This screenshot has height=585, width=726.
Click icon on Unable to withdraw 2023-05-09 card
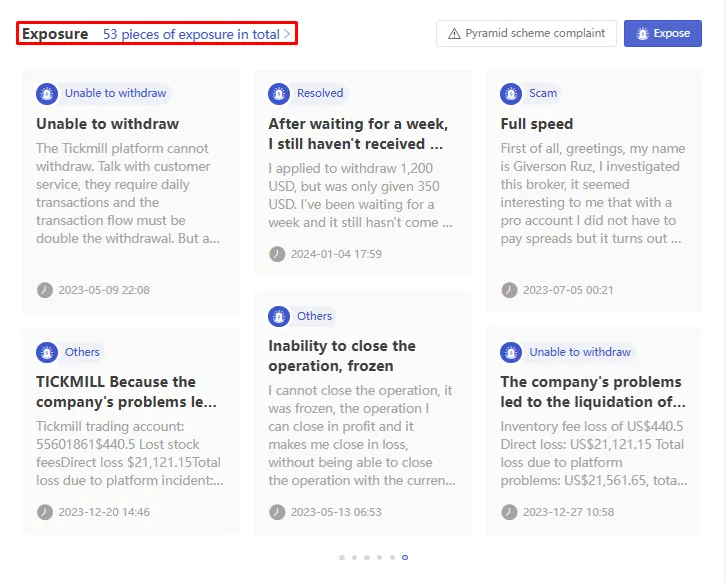[47, 94]
